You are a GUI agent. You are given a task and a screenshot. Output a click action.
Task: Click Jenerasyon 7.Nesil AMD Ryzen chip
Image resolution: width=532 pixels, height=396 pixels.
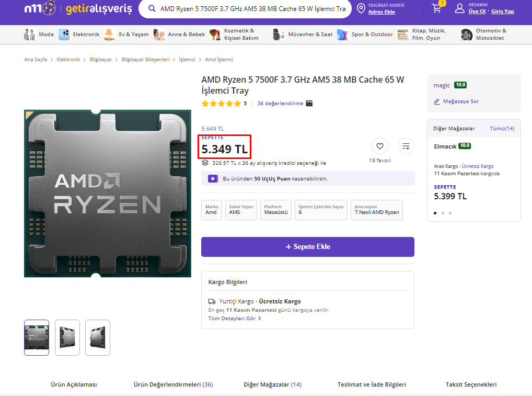point(377,210)
